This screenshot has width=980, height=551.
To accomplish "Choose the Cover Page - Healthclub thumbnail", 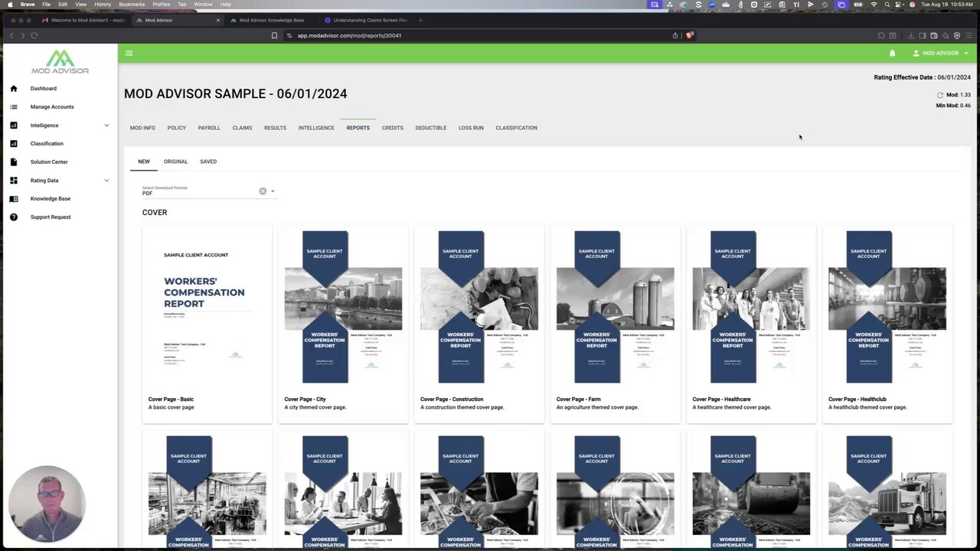I will click(x=887, y=307).
